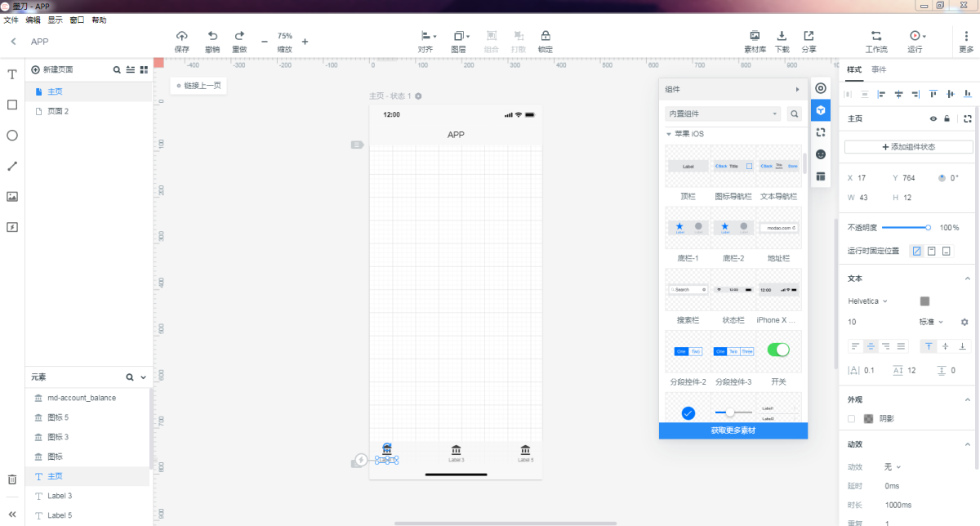Click 获取更多素材 button
980x526 pixels.
tap(733, 430)
